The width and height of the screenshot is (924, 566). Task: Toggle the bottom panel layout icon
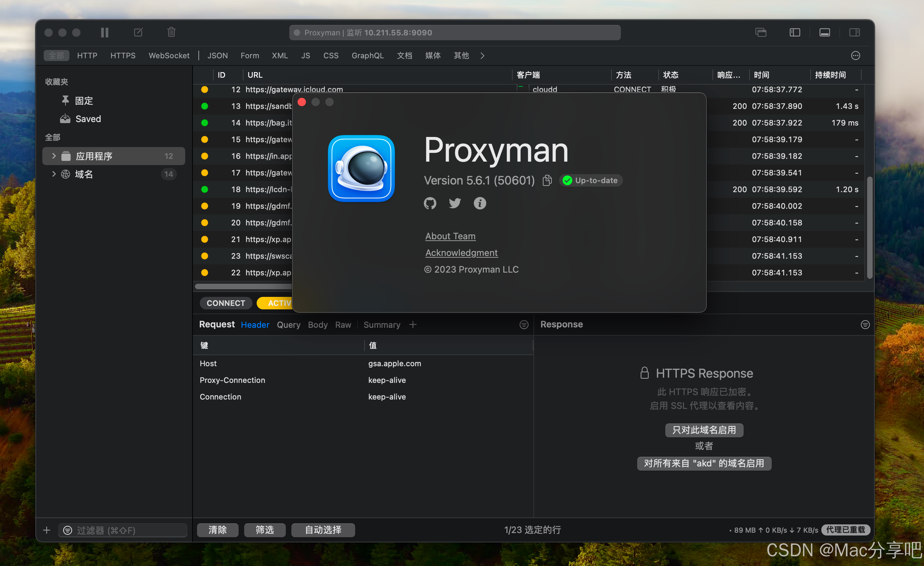coord(824,33)
